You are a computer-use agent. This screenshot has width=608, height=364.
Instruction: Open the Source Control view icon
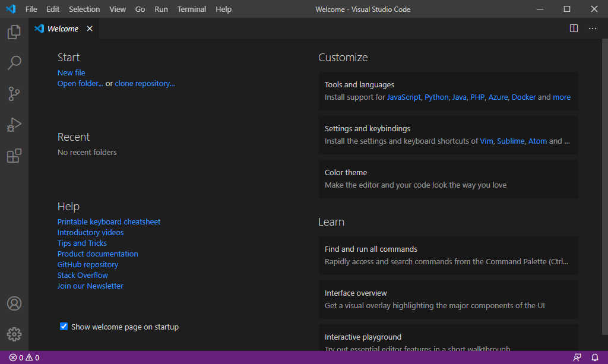(14, 94)
